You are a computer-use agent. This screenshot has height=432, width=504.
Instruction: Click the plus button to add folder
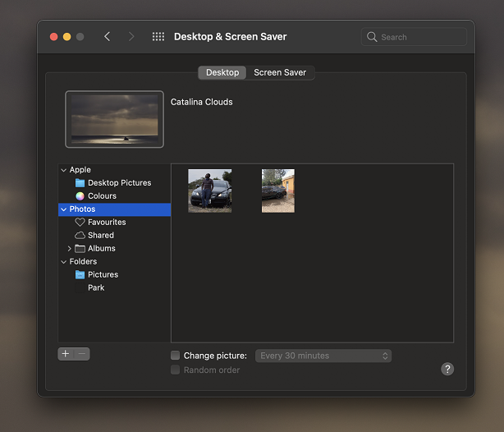point(66,354)
